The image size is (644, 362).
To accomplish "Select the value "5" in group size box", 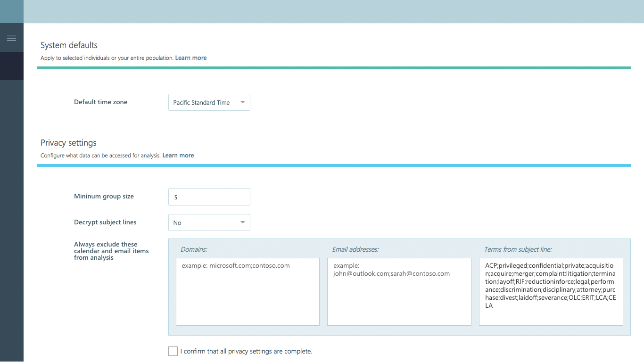I will 175,197.
